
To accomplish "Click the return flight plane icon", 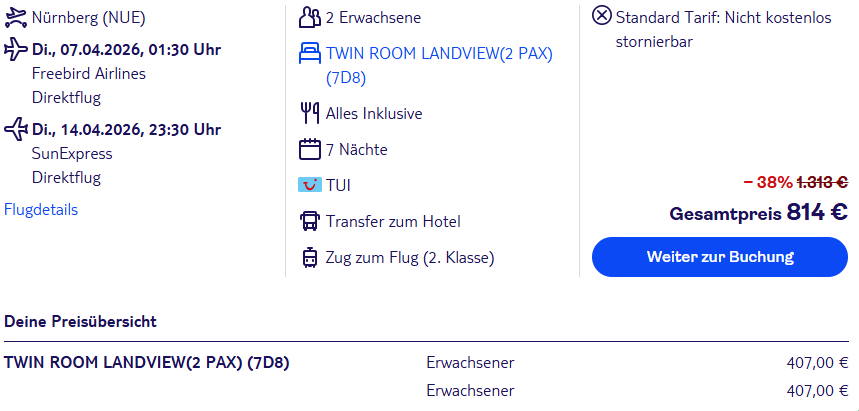I will pyautogui.click(x=15, y=129).
